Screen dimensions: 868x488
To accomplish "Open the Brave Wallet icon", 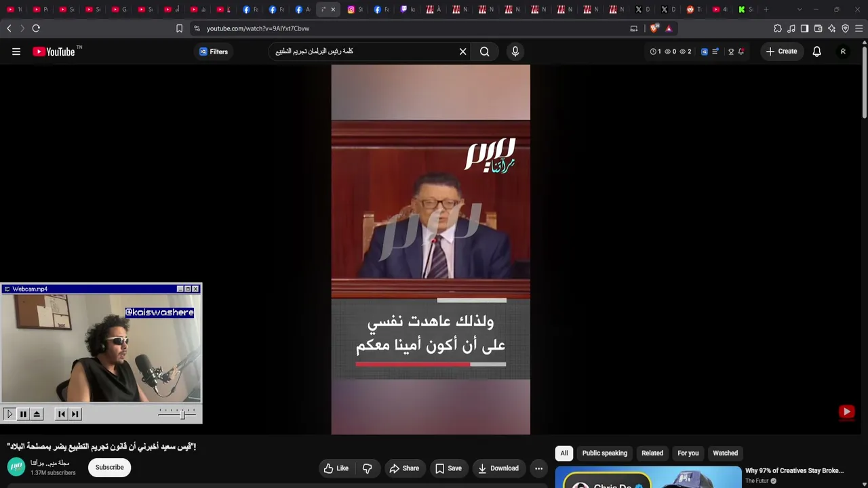I will tap(818, 28).
